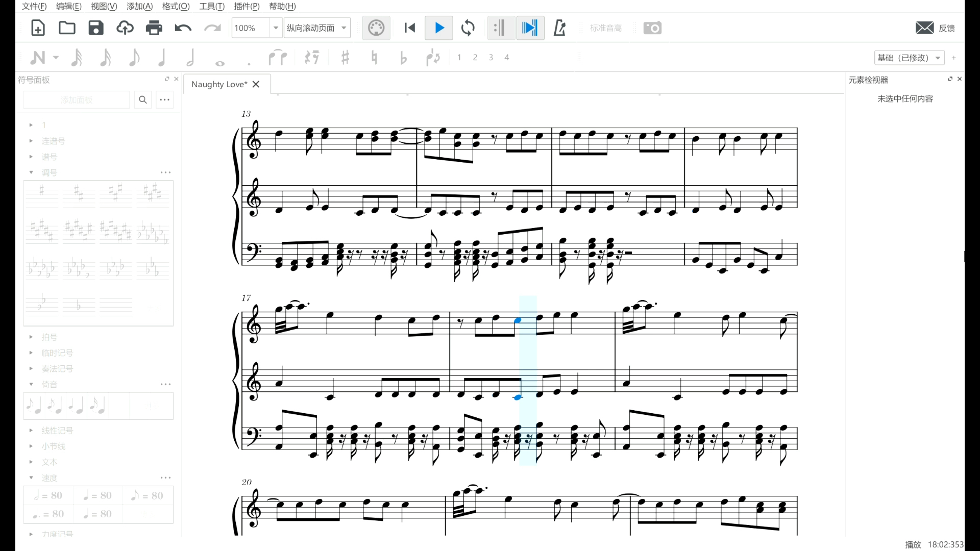Collapse 调号 palette

(31, 172)
